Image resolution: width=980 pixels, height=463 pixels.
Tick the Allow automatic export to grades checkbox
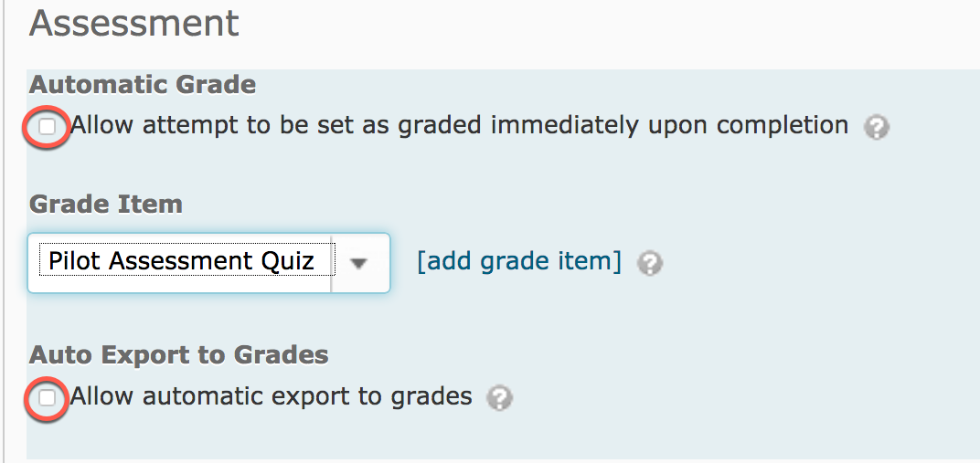pyautogui.click(x=47, y=397)
